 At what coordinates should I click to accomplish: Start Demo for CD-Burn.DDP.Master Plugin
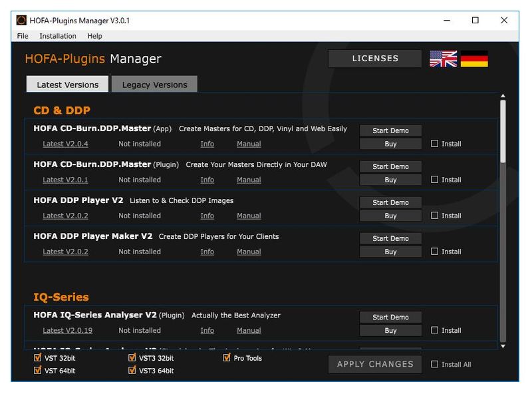coord(390,166)
